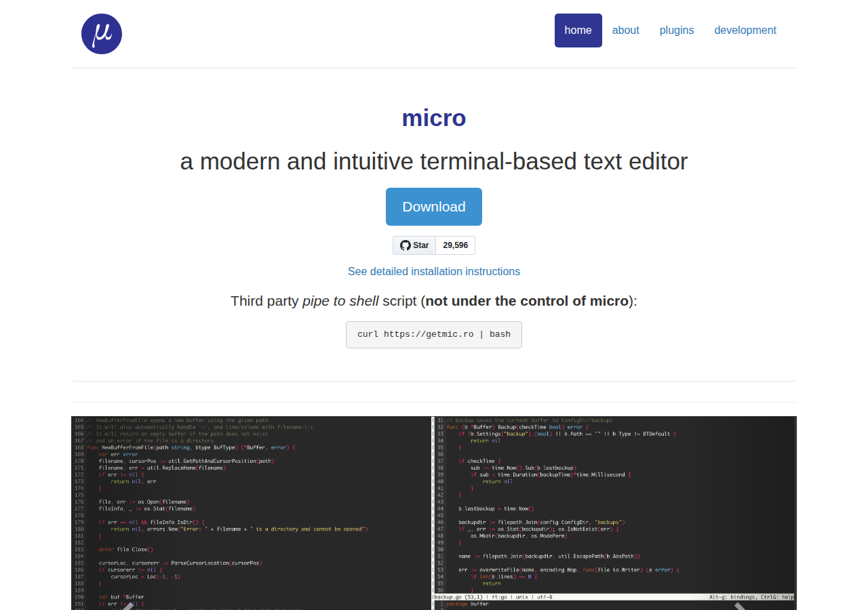Open the 29,596 stargazers count
This screenshot has height=610, width=868.
[x=456, y=245]
